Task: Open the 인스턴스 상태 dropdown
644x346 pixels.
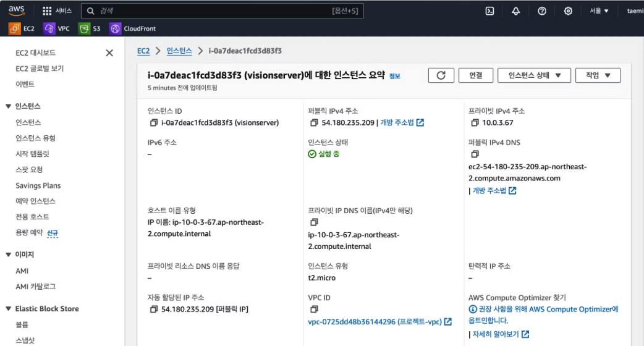Action: pos(535,75)
